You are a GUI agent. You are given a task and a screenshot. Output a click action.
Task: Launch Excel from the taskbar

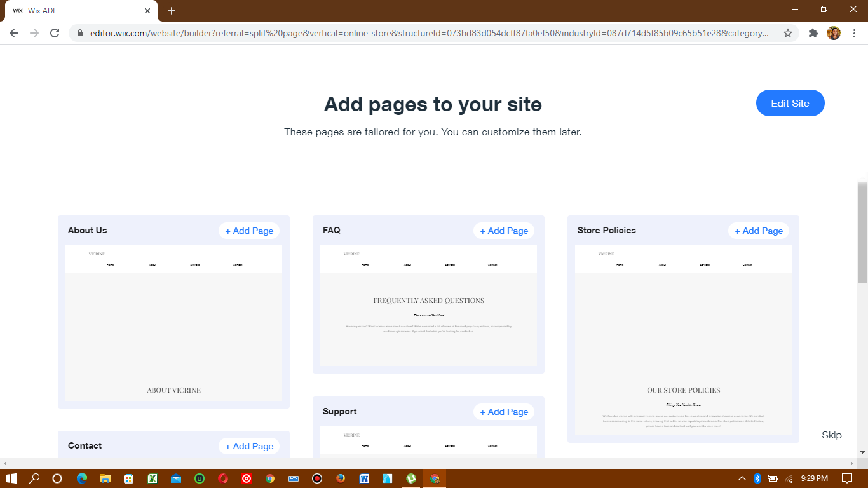153,478
